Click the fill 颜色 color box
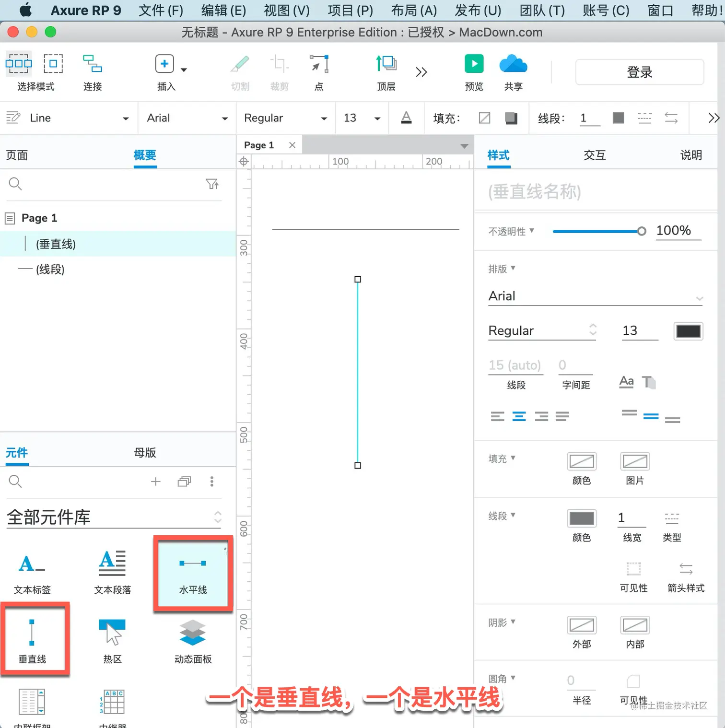 coord(582,461)
